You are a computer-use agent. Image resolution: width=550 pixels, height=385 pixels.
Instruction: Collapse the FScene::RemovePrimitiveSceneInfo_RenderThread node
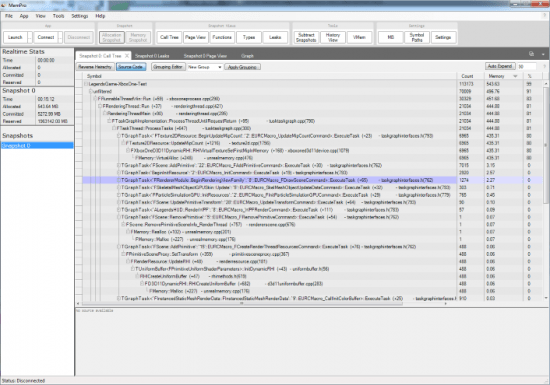click(x=123, y=224)
